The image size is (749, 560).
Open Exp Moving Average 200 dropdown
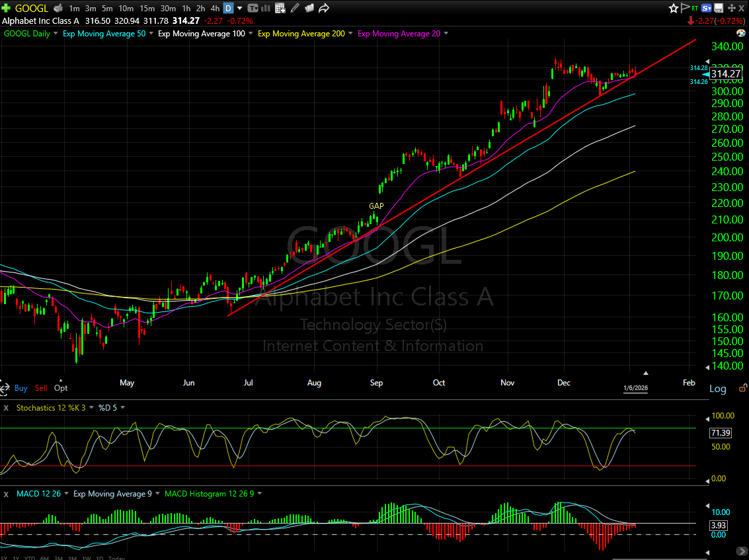click(x=350, y=34)
